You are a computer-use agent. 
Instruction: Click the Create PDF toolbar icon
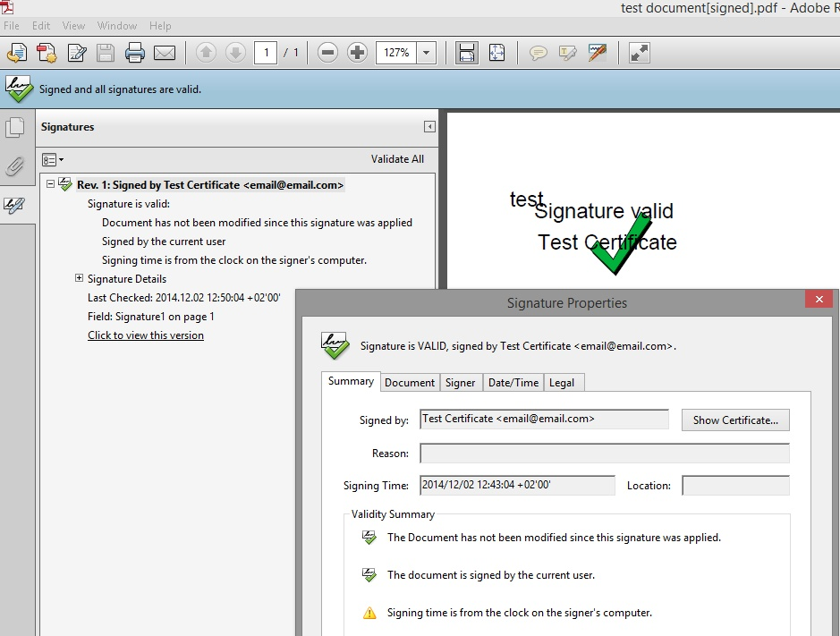point(47,53)
